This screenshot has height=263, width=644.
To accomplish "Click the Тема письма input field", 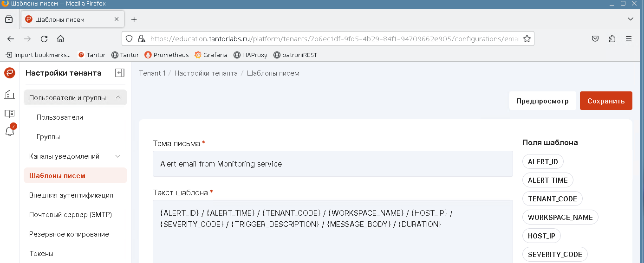I will (332, 164).
